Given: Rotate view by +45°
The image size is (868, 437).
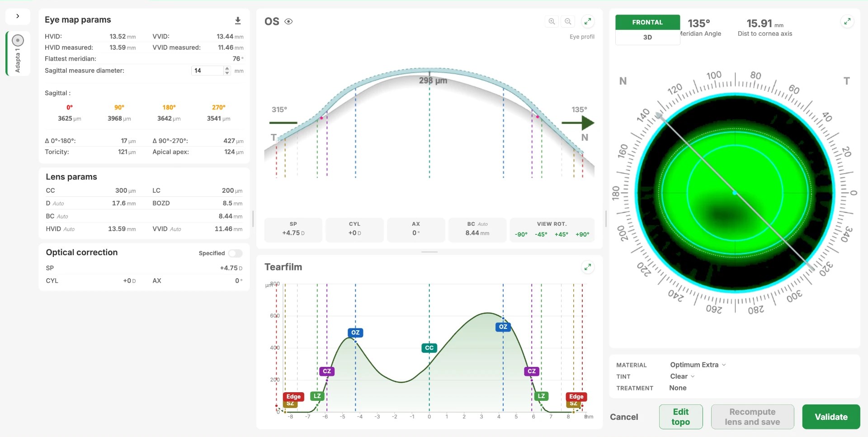Looking at the screenshot, I should [561, 234].
